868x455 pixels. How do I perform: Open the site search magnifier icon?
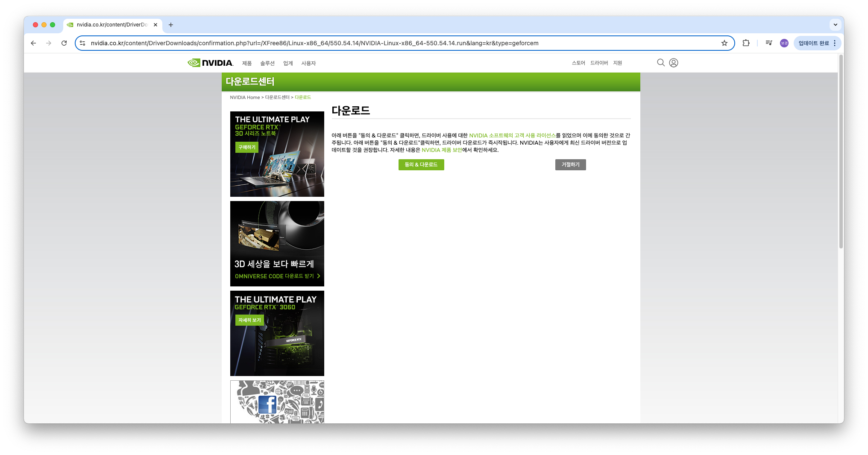[661, 63]
